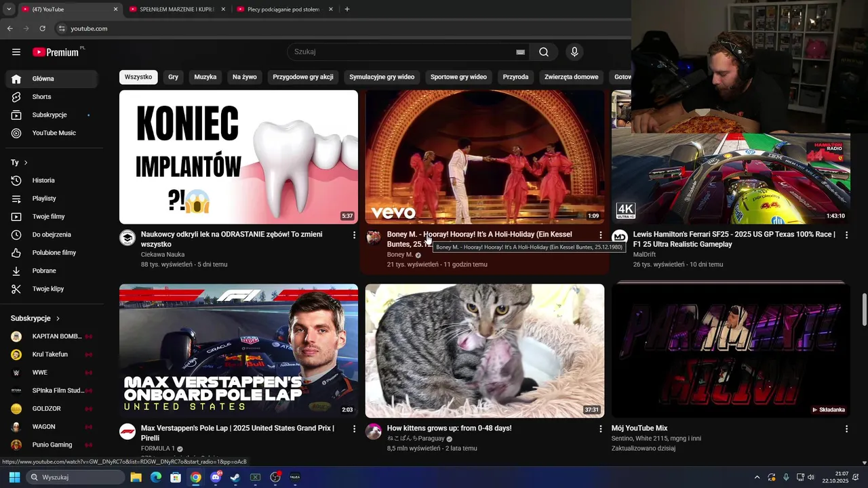Image resolution: width=868 pixels, height=488 pixels.
Task: Open options menu for Mój YouTube Mix
Action: [846, 428]
